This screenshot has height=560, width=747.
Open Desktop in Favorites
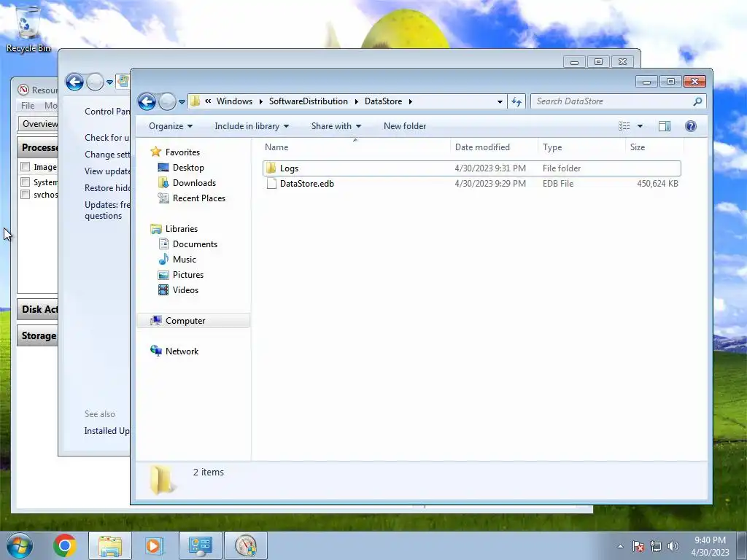(x=188, y=168)
